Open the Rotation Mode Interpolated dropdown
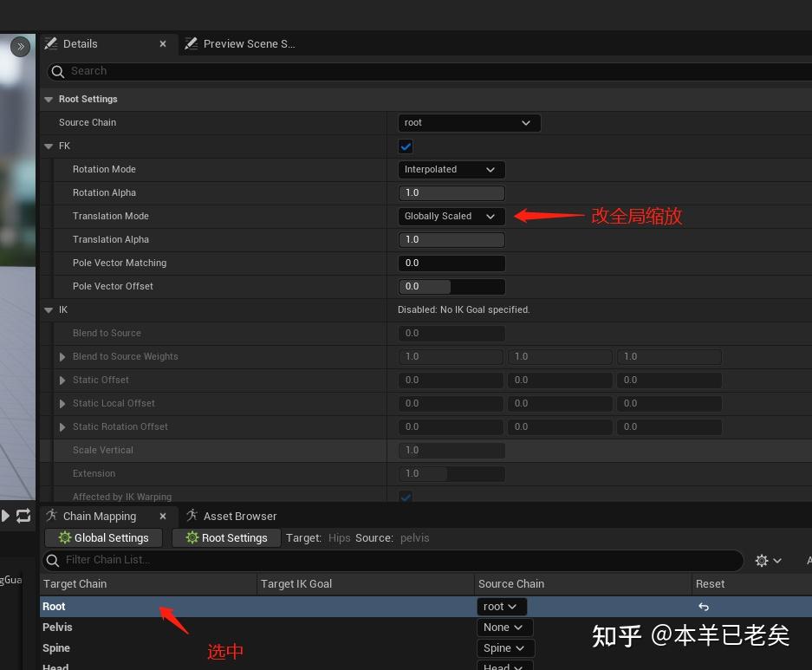The height and width of the screenshot is (670, 812). 451,169
